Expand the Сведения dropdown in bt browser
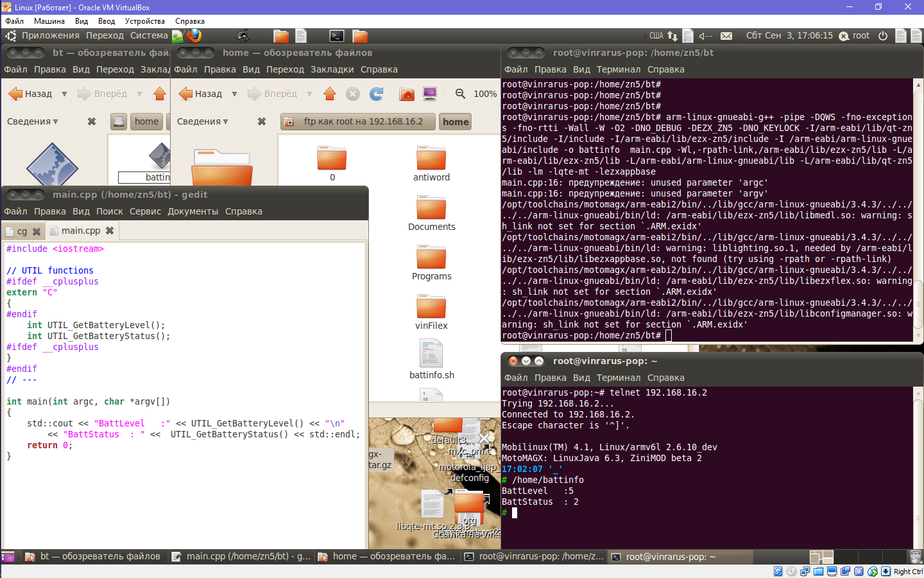The height and width of the screenshot is (578, 924). point(32,121)
